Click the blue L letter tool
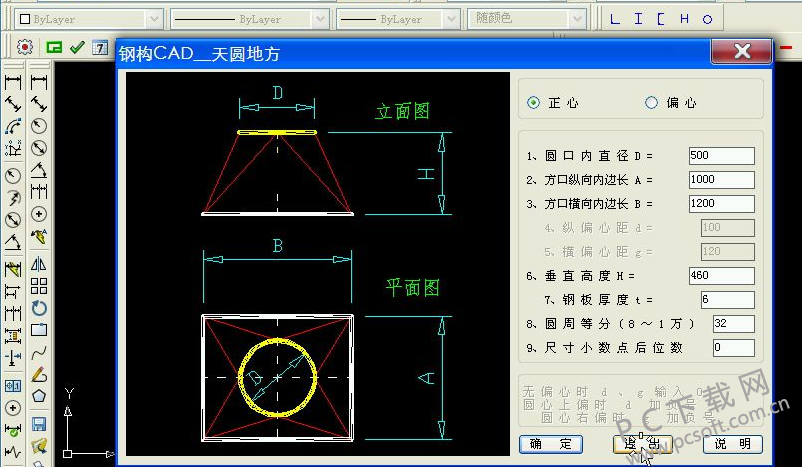The image size is (802, 467). click(615, 19)
